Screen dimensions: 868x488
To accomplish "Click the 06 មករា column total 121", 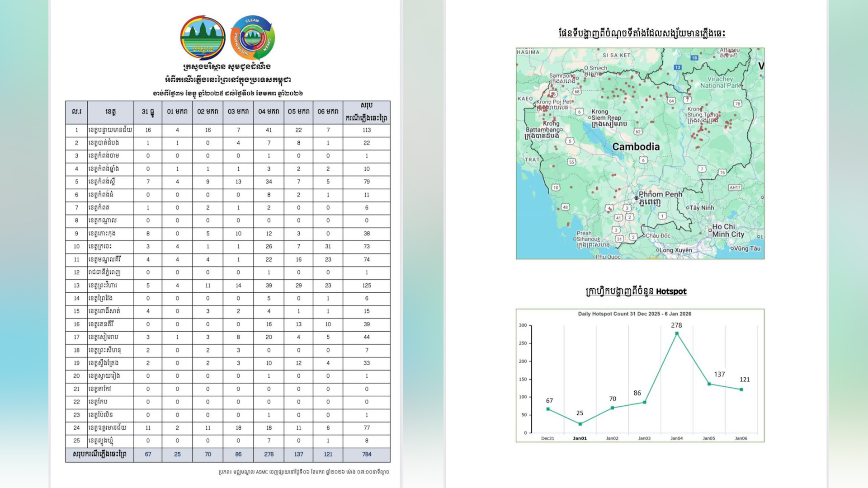I will pos(328,454).
